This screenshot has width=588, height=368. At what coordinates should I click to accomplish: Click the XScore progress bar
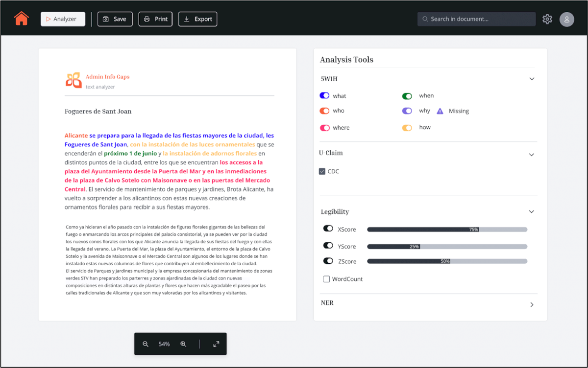[447, 230]
